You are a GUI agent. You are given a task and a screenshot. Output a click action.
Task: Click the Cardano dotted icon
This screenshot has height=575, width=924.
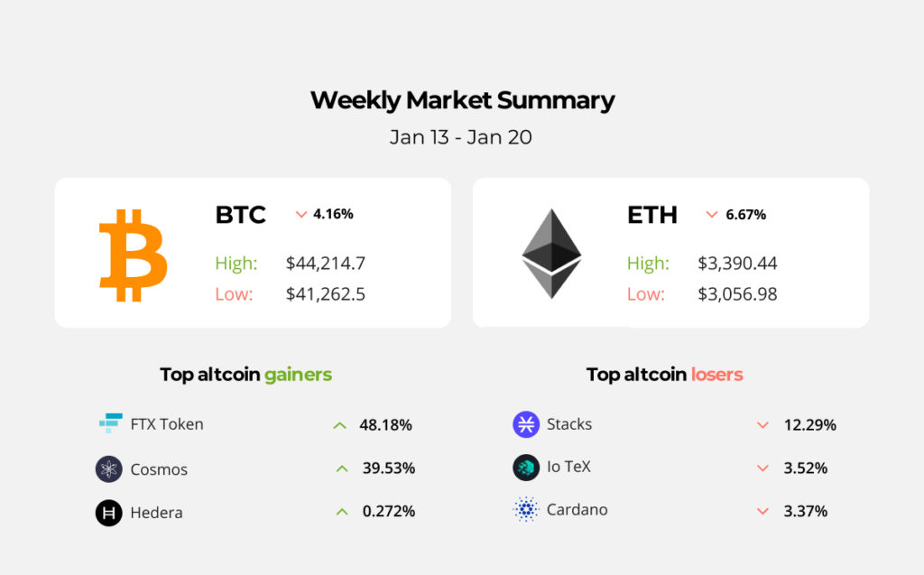526,510
